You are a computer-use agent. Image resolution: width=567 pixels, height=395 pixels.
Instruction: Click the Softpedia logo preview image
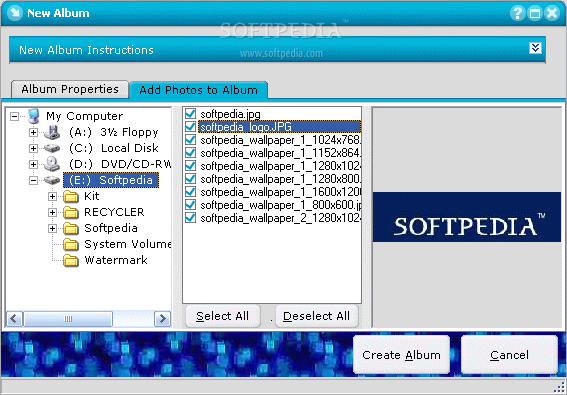coord(467,217)
